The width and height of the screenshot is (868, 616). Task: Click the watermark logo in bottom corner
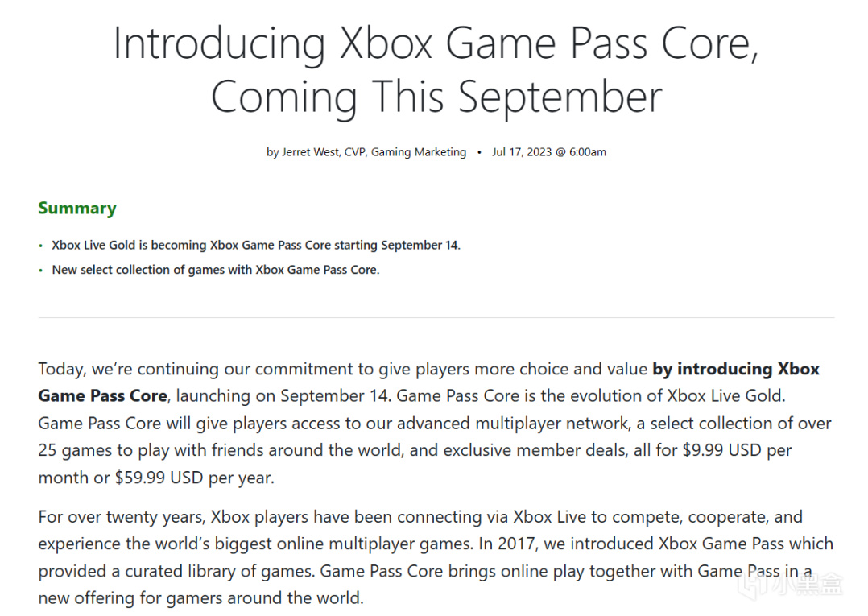pyautogui.click(x=792, y=586)
